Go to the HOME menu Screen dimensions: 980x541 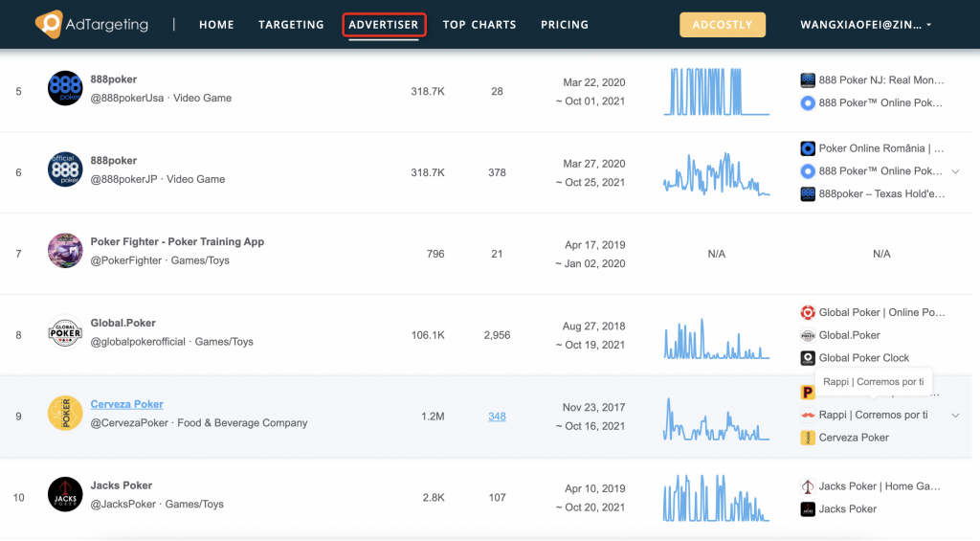[x=216, y=24]
